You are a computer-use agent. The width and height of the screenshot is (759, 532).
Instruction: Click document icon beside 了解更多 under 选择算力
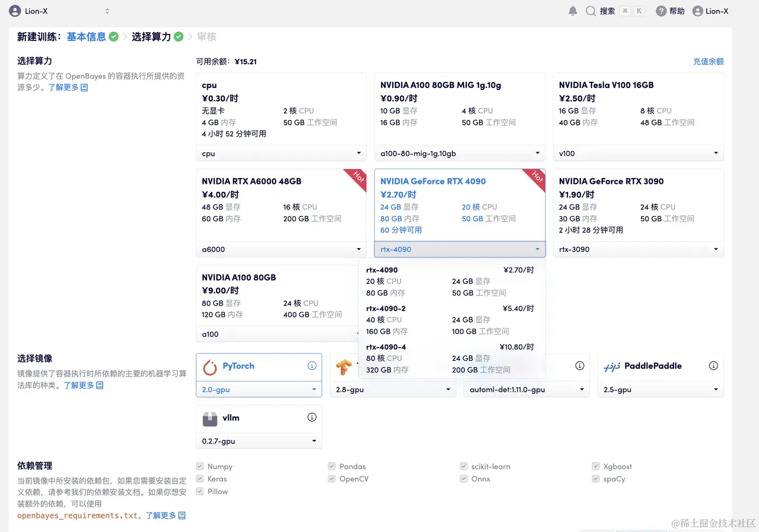[84, 87]
